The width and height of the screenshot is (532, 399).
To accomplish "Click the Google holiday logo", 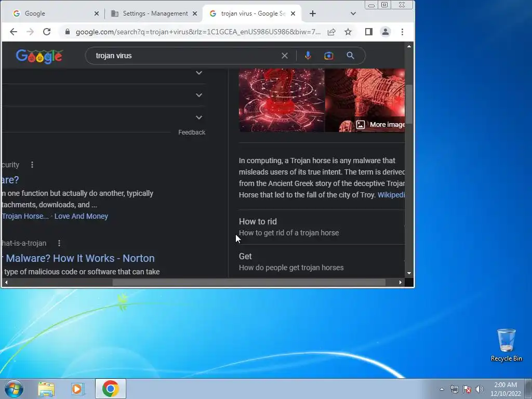I will tap(39, 56).
